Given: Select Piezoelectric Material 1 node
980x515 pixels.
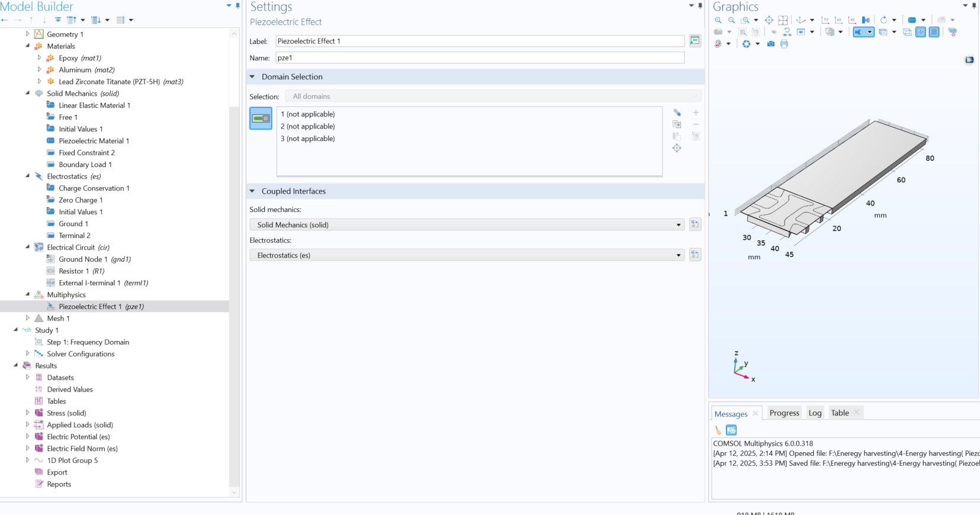Looking at the screenshot, I should 94,141.
